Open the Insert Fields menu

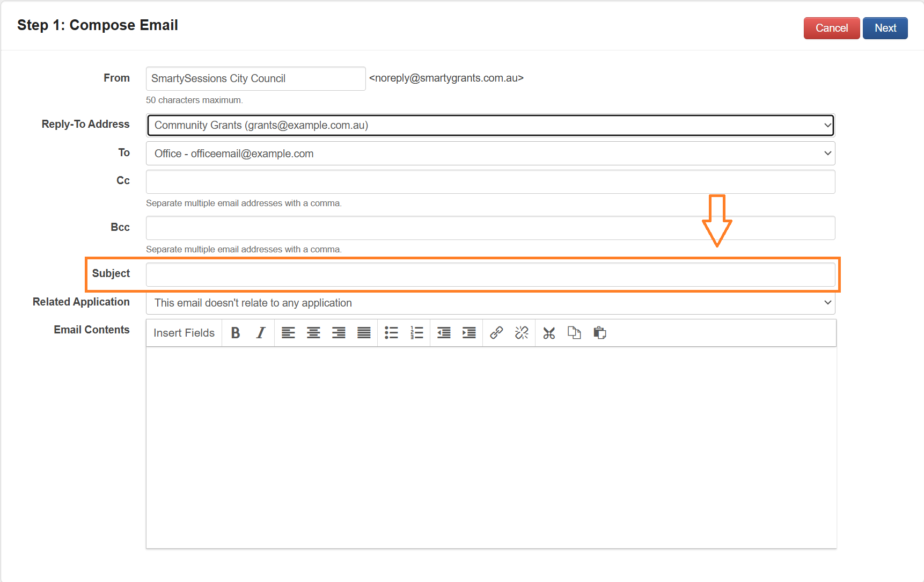[184, 333]
